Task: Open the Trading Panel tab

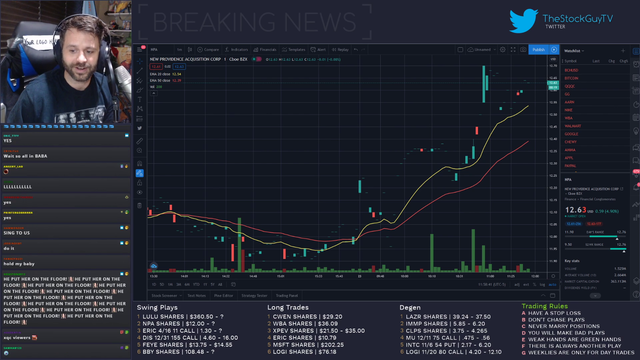Action: click(x=287, y=296)
